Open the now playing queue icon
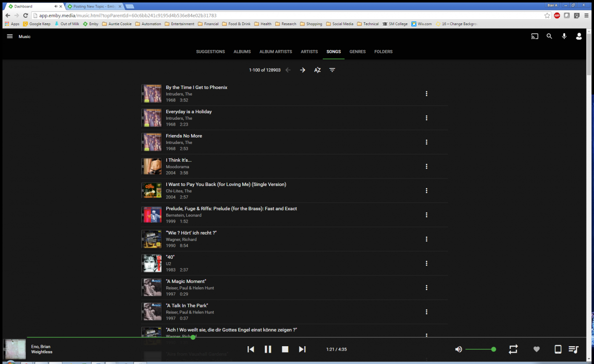Viewport: 594px width, 364px height. tap(573, 349)
